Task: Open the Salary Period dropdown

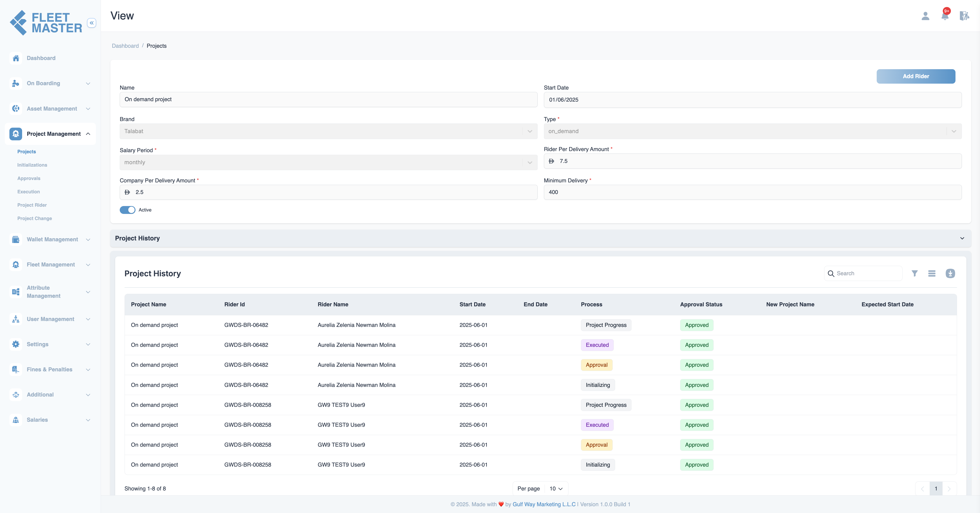Action: [328, 162]
